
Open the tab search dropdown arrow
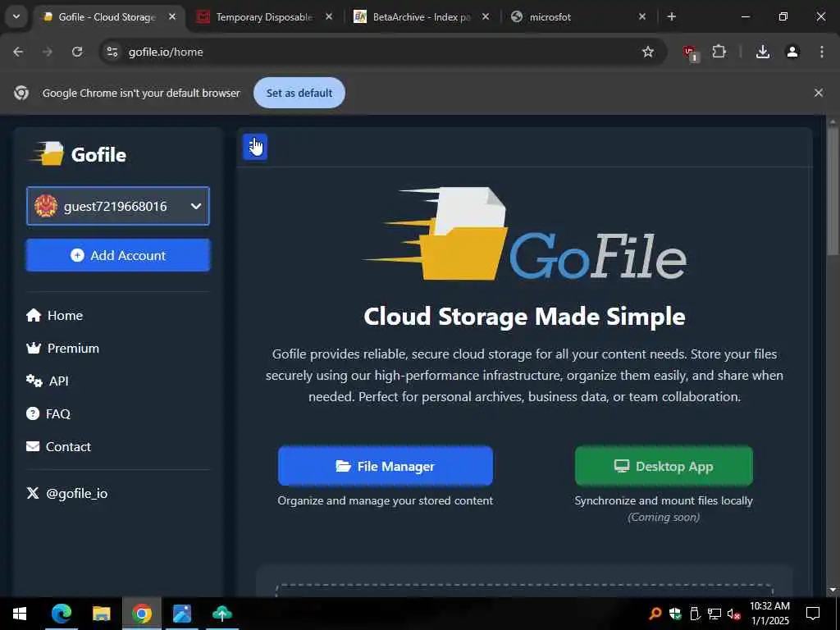[16, 16]
